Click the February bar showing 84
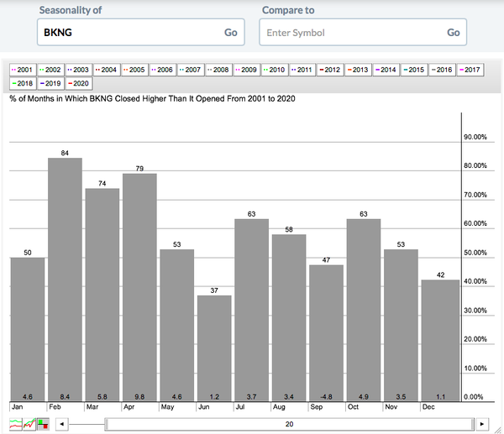This screenshot has width=504, height=434. tap(65, 277)
